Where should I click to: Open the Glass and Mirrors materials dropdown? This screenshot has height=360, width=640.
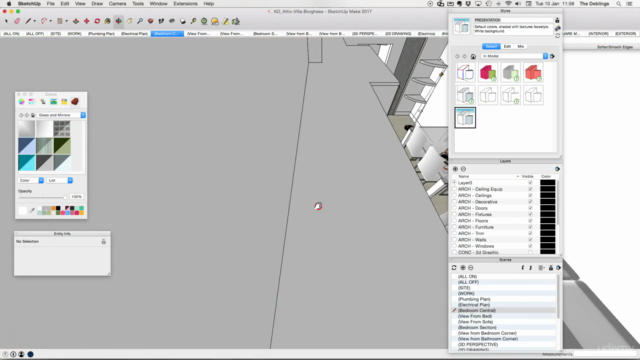61,115
